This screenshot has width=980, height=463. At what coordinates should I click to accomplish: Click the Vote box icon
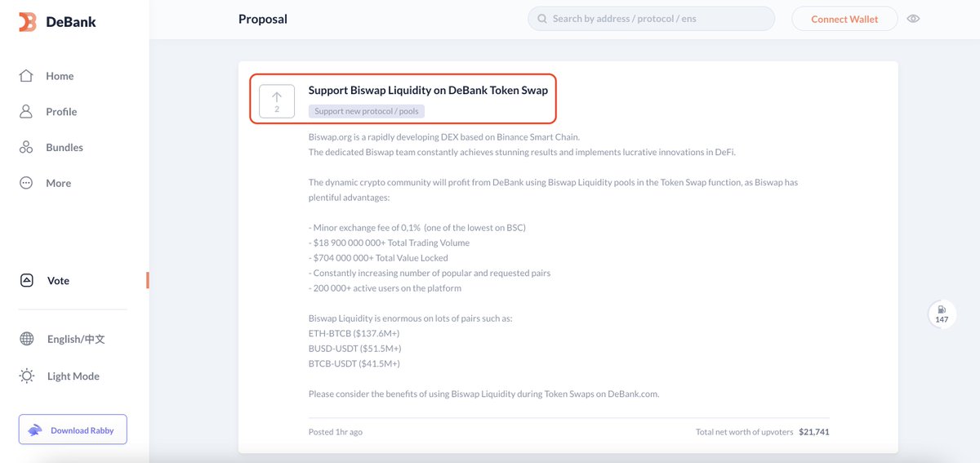[x=26, y=280]
